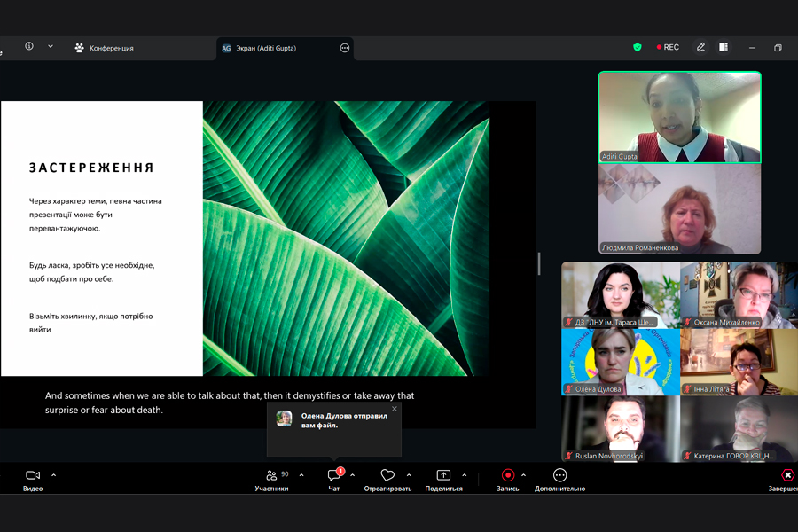Dismiss the file notification popup

[395, 409]
